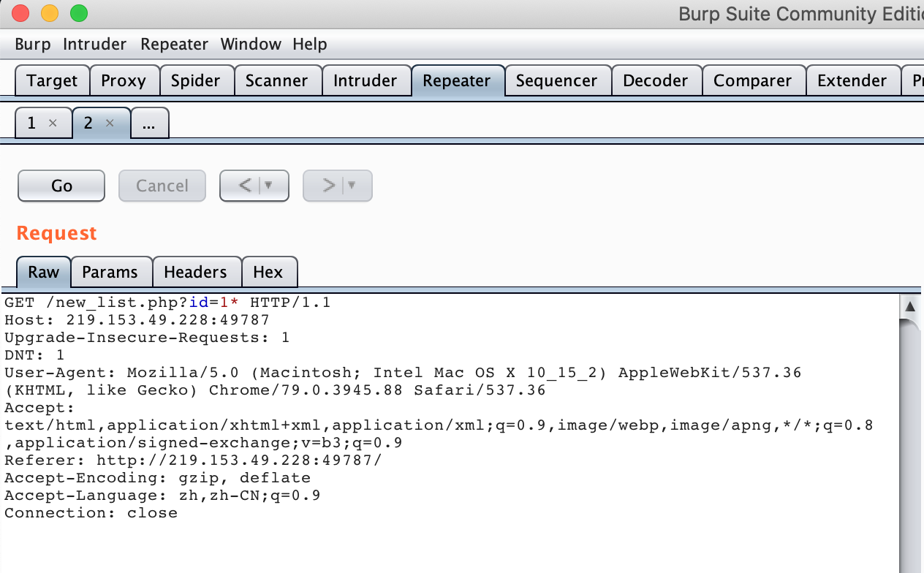Click the Cancel request button
This screenshot has width=924, height=573.
pos(162,186)
